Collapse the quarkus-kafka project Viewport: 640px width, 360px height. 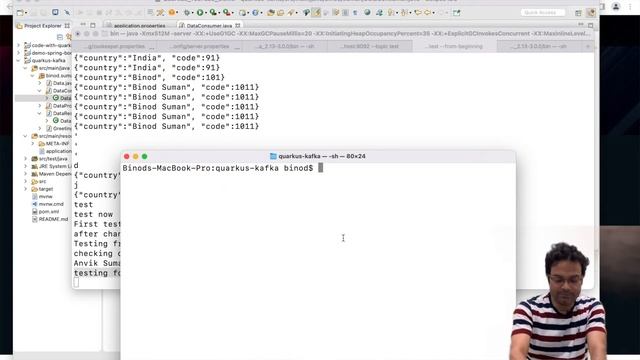(18, 60)
